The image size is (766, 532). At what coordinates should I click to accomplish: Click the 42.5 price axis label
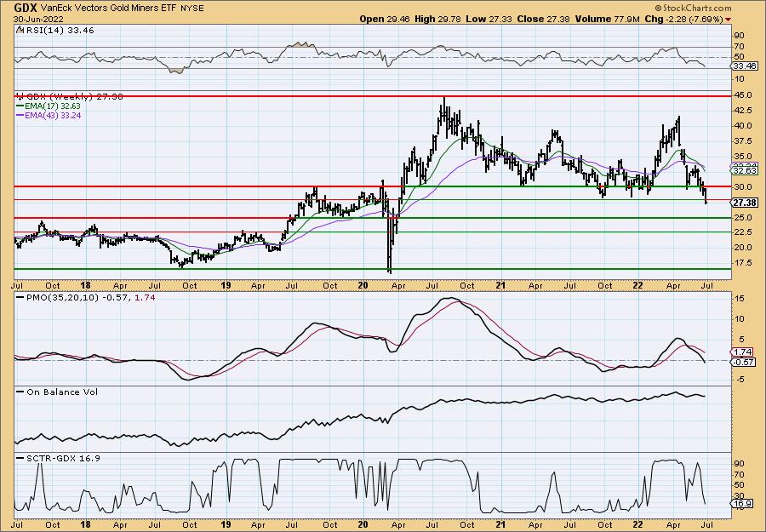tap(743, 111)
